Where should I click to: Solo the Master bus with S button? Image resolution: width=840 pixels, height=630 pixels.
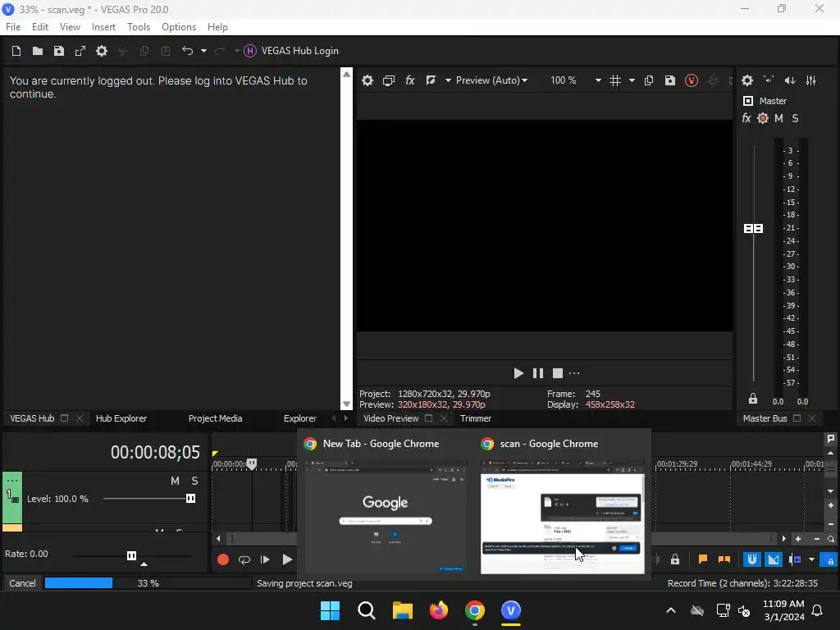tap(795, 118)
